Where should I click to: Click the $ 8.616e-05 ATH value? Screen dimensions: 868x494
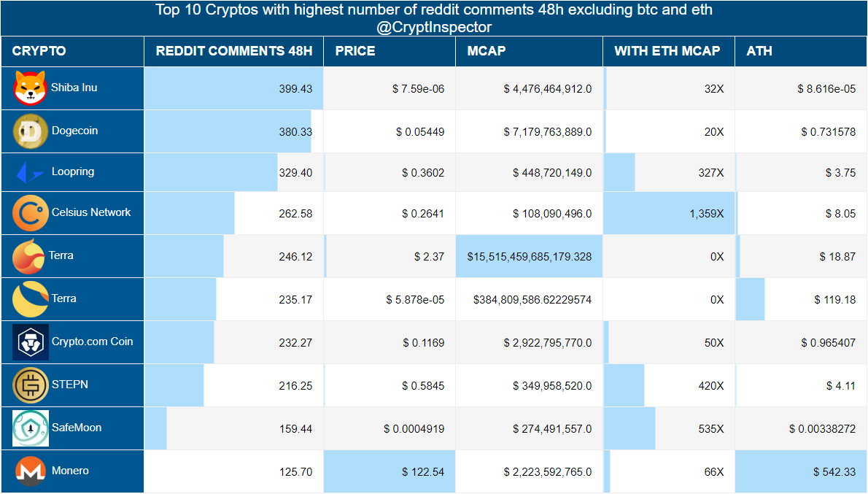tap(826, 89)
